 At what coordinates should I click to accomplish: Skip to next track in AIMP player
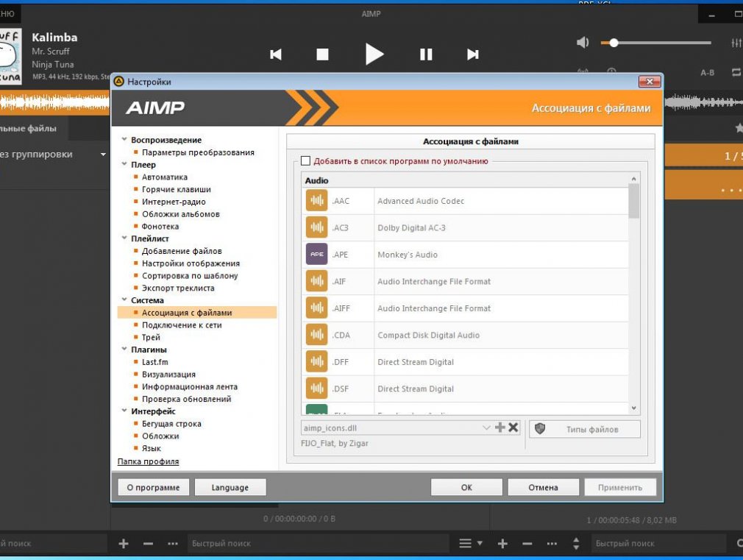472,54
